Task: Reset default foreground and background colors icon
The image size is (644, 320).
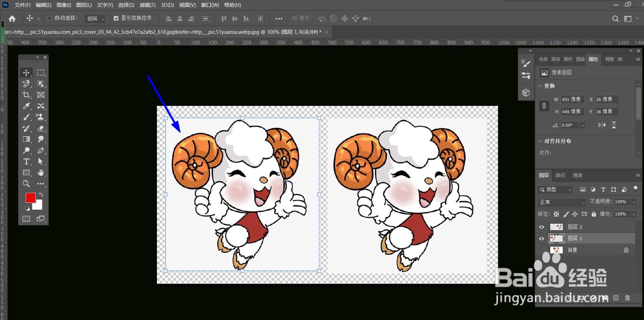Action: coord(27,209)
